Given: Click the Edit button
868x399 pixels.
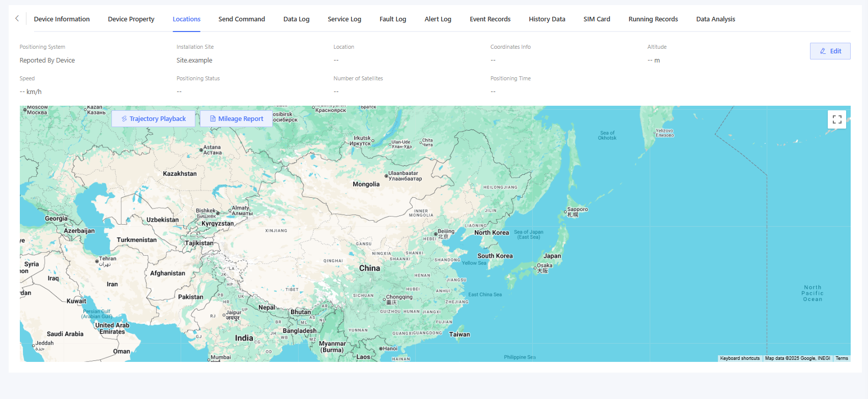Looking at the screenshot, I should [x=830, y=51].
